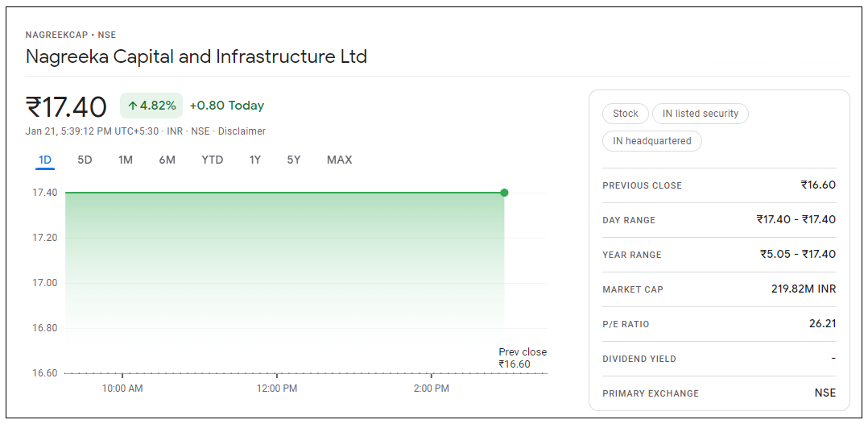Click the IN headquartered chip
Viewport: 868px width, 424px height.
pyautogui.click(x=651, y=141)
